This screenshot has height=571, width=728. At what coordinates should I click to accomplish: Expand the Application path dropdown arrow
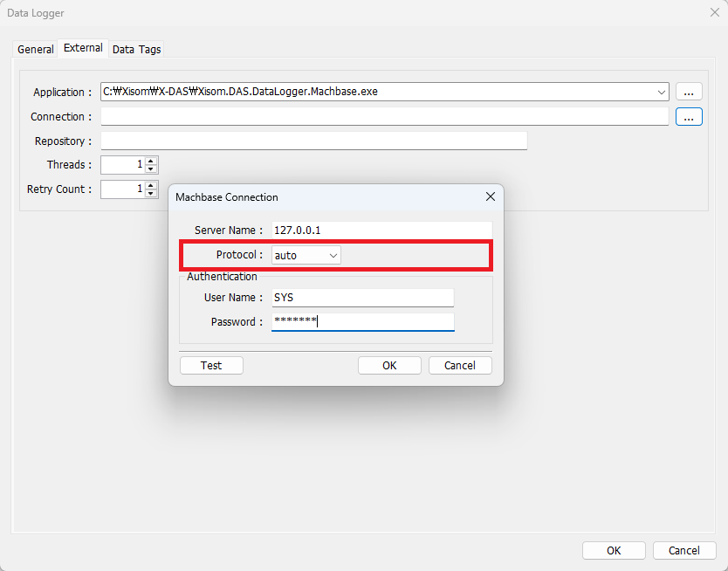661,92
